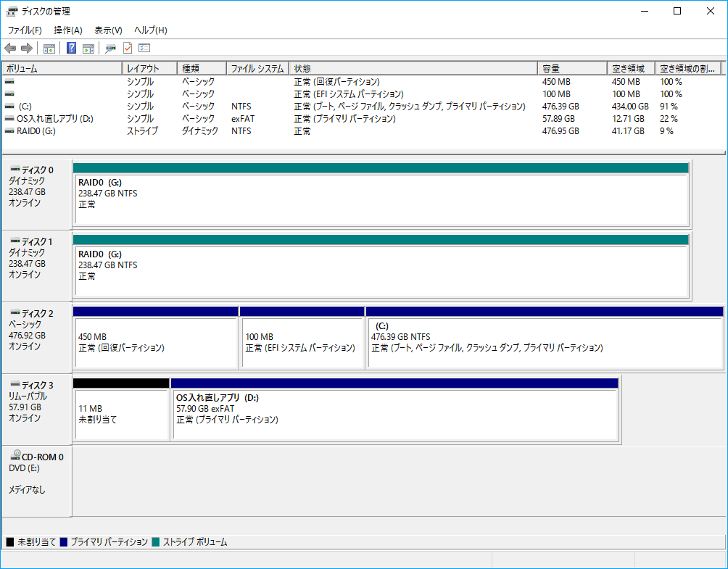This screenshot has height=569, width=728.
Task: Sort by the ファイル システム column header
Action: pos(257,68)
